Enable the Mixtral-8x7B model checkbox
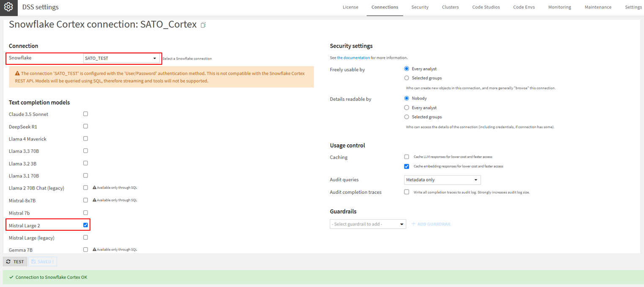This screenshot has width=644, height=287. [85, 200]
